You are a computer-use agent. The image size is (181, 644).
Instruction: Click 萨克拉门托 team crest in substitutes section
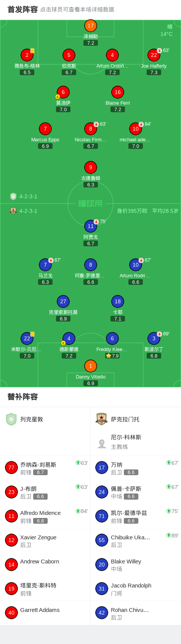102,419
